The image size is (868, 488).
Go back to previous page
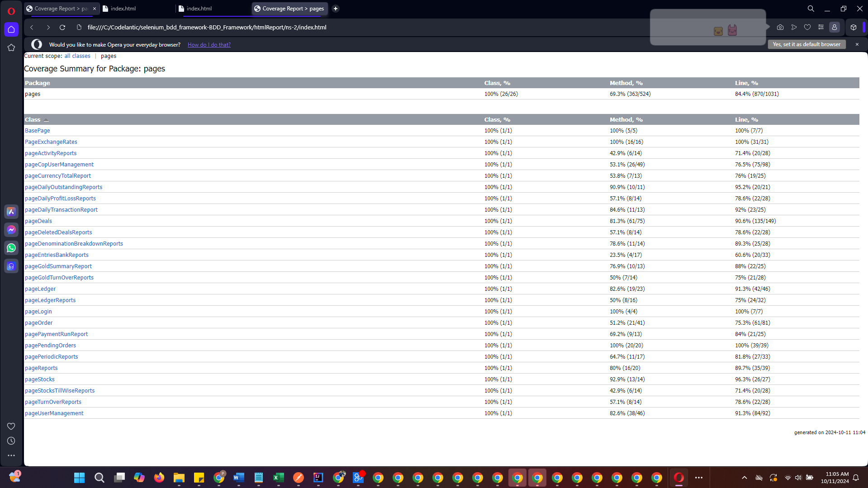(32, 27)
